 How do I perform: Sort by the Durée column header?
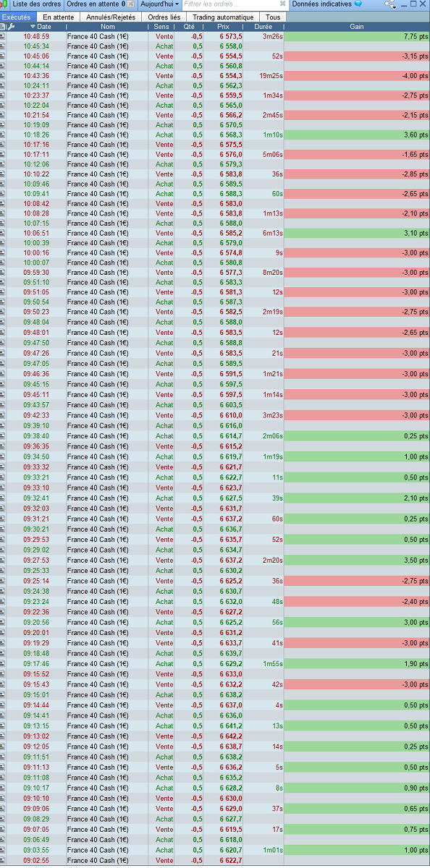(x=264, y=27)
